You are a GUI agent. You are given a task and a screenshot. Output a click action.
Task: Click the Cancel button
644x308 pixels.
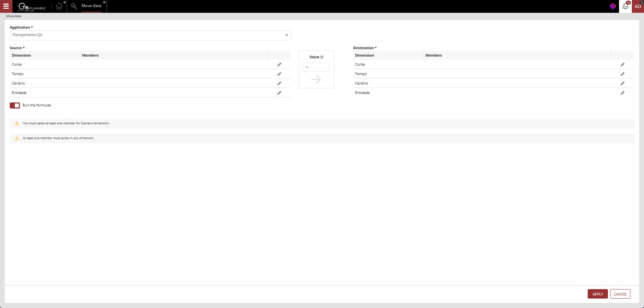[620, 294]
